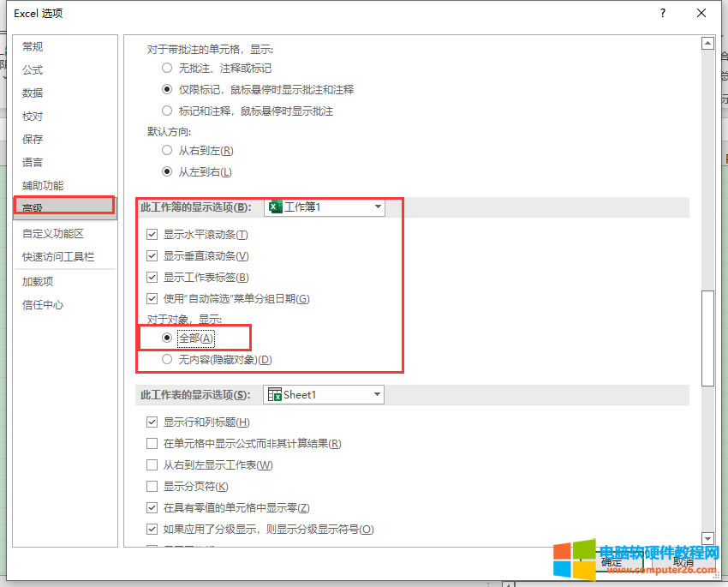Switch to the 常规 category

click(33, 47)
